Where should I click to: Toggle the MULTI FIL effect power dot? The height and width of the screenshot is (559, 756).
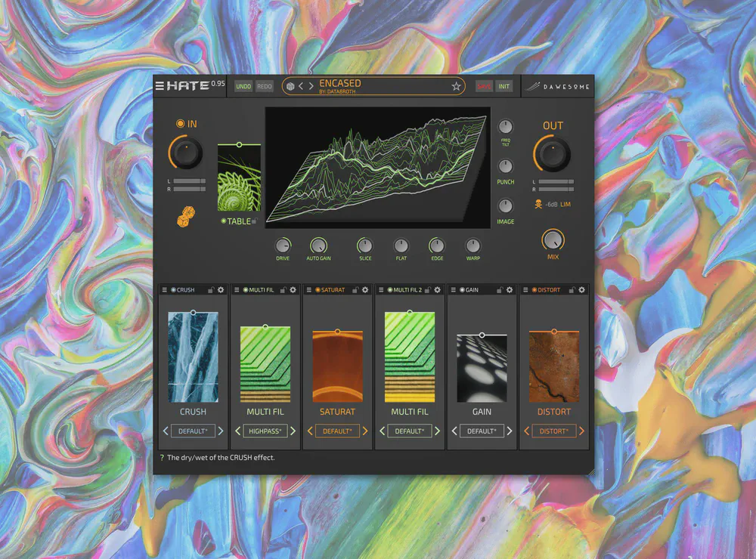pyautogui.click(x=246, y=289)
